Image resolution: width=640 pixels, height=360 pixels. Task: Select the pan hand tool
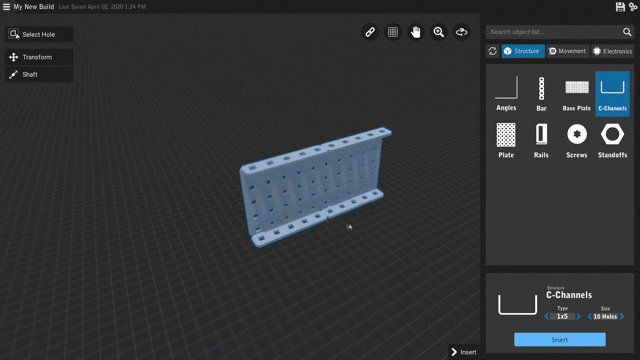point(416,32)
